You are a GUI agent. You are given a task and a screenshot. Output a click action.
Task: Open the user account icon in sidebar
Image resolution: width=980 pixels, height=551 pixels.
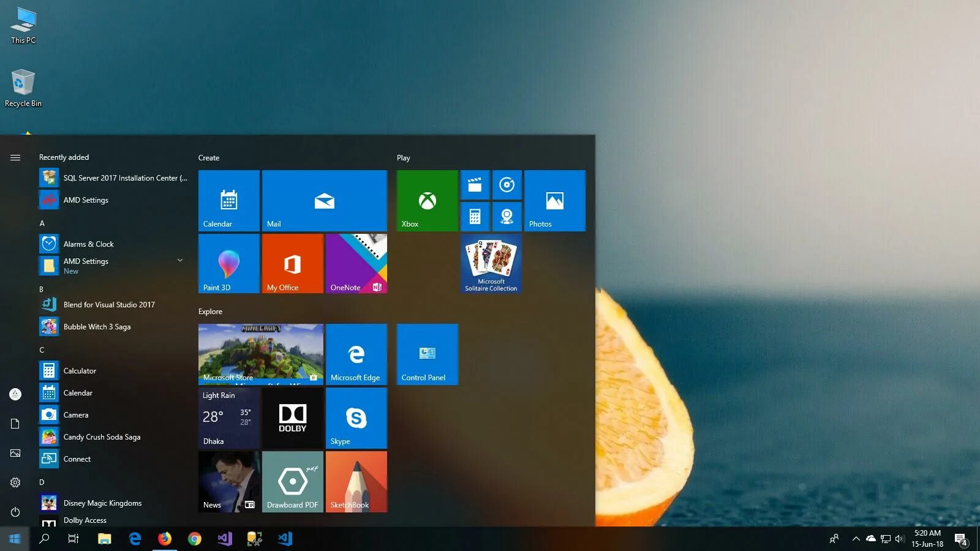[x=15, y=394]
